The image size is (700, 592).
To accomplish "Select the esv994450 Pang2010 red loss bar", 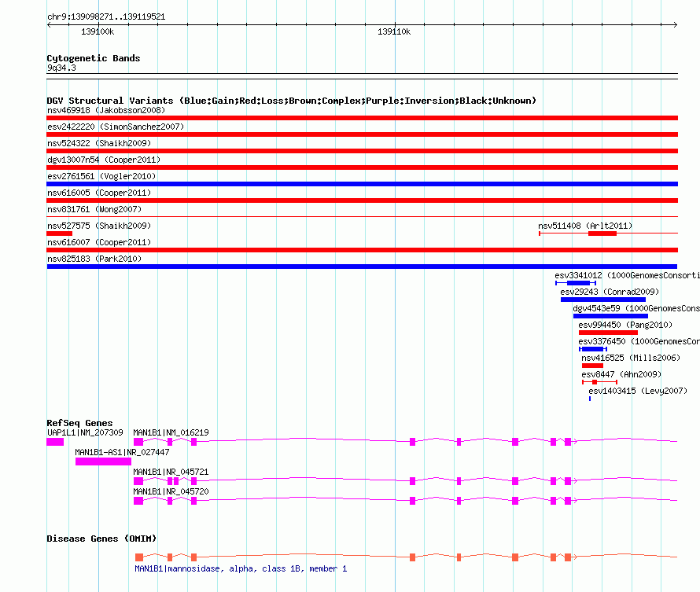I will [608, 333].
